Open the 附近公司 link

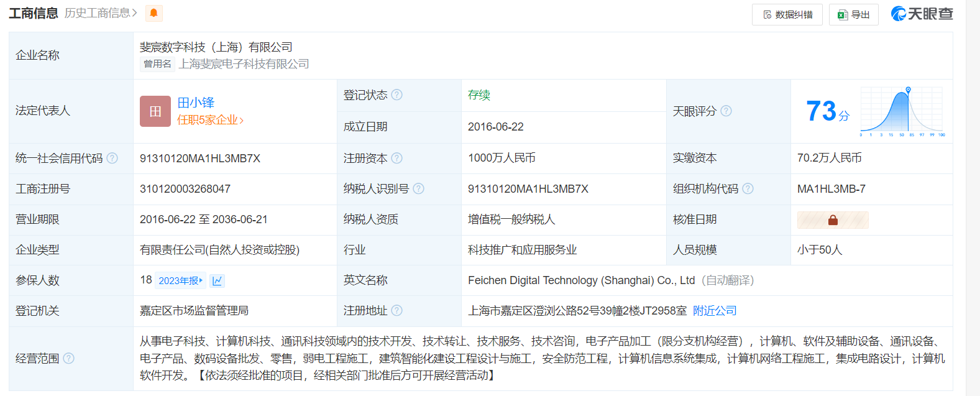[715, 311]
